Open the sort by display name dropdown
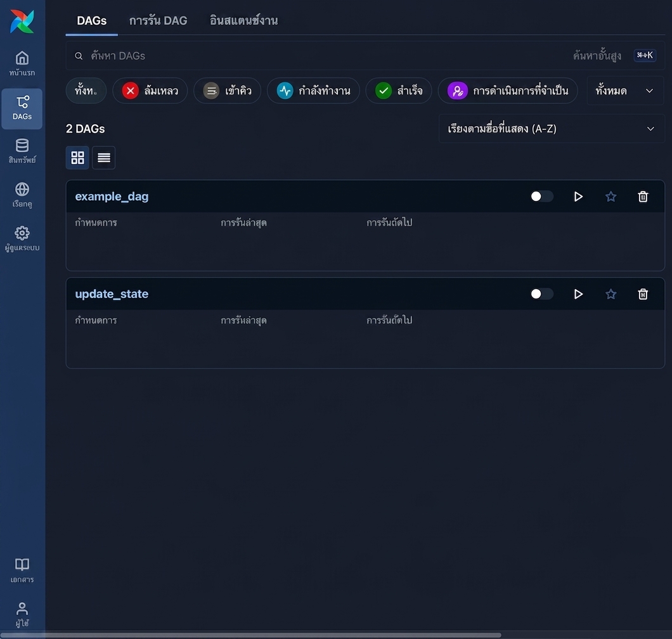Viewport: 672px width, 639px height. click(x=552, y=129)
